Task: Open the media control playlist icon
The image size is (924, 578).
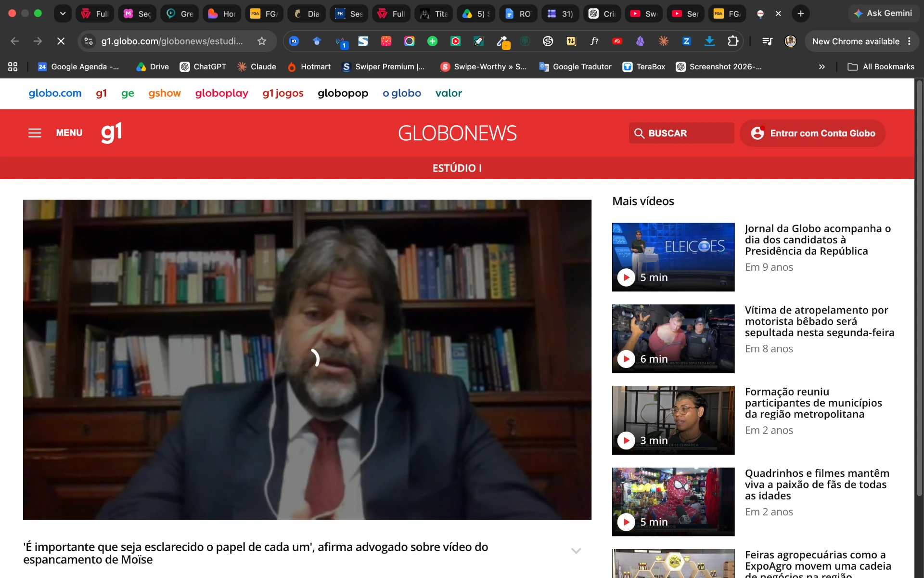Action: pos(768,41)
